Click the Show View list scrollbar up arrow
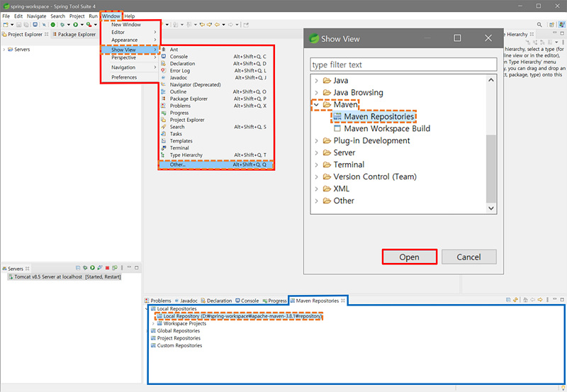 [x=491, y=80]
